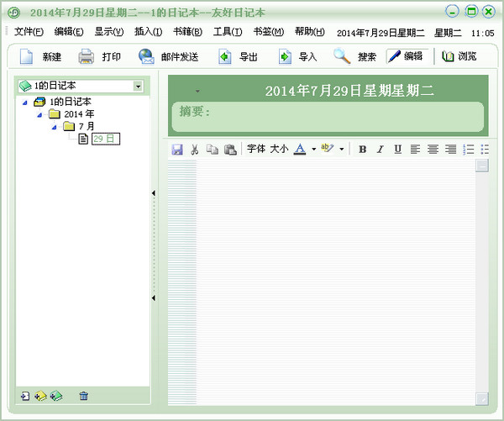Click the green add-book icon
This screenshot has width=504, height=421.
[56, 396]
